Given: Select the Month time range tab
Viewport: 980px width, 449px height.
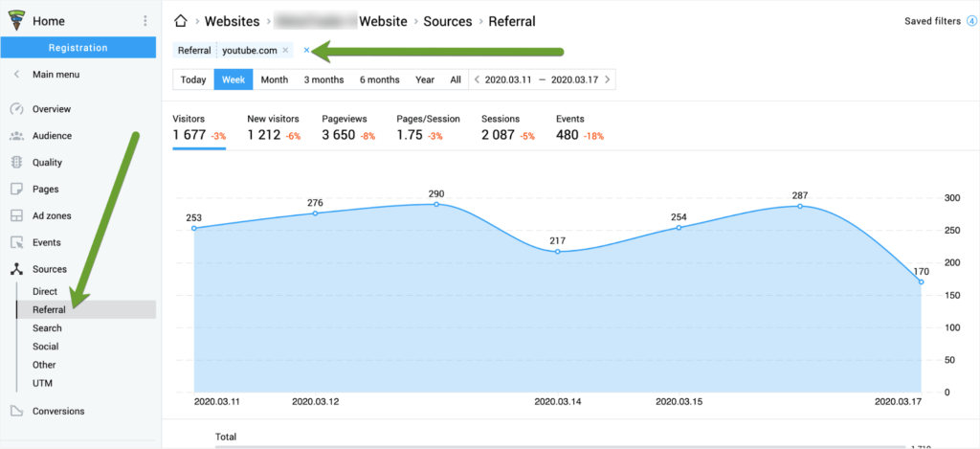Looking at the screenshot, I should [275, 80].
